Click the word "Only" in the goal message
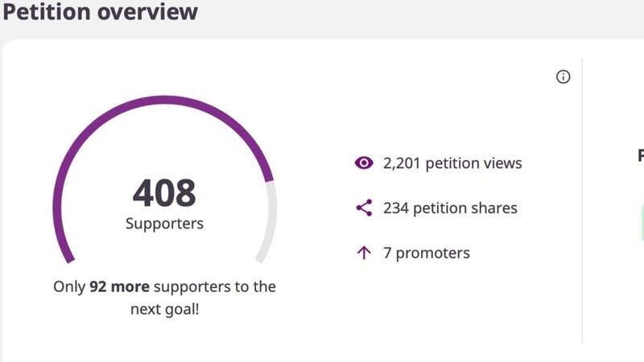This screenshot has width=644, height=362. [68, 286]
